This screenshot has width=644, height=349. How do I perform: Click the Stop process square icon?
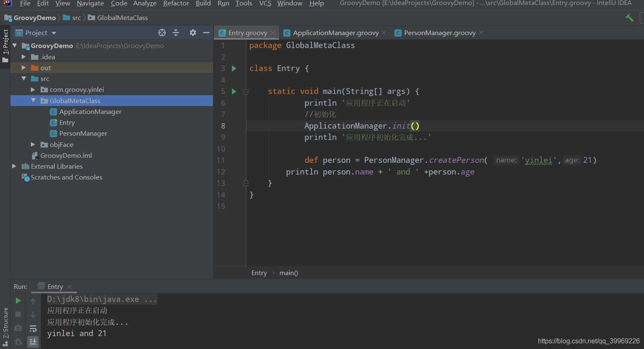[18, 314]
